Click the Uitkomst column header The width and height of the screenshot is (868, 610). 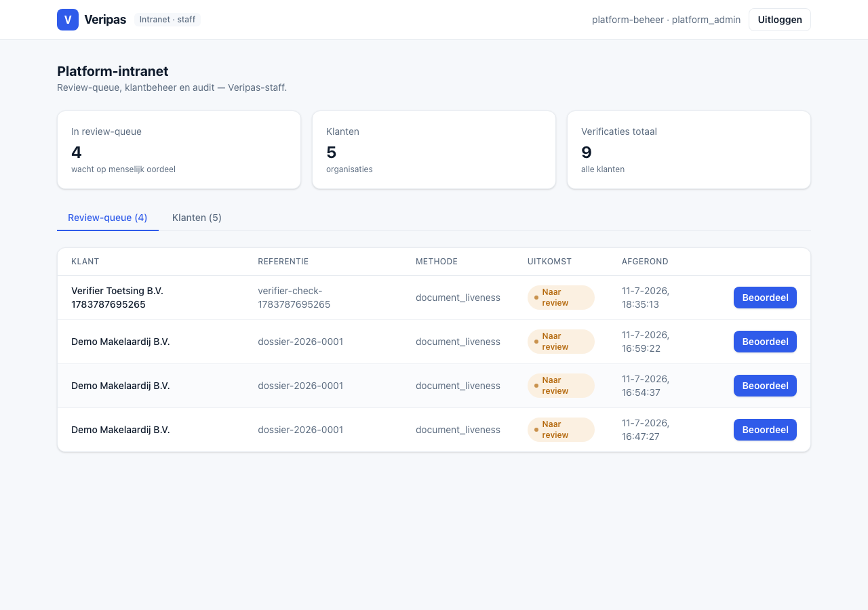[x=550, y=262]
